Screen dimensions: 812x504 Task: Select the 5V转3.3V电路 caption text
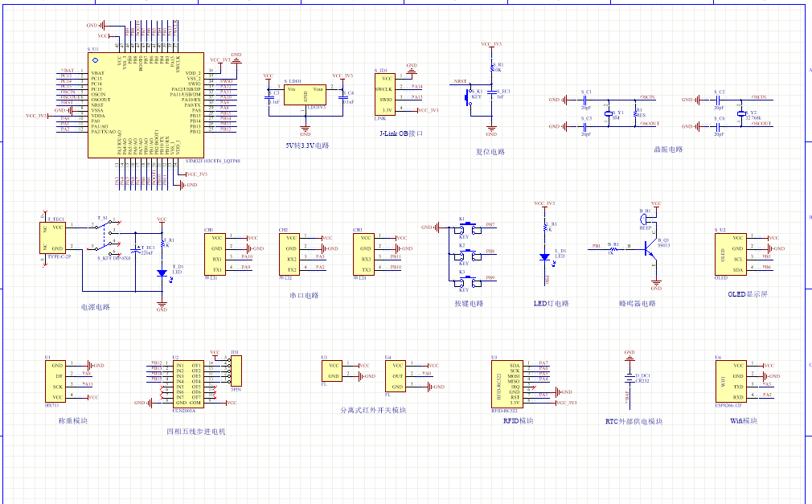[306, 146]
